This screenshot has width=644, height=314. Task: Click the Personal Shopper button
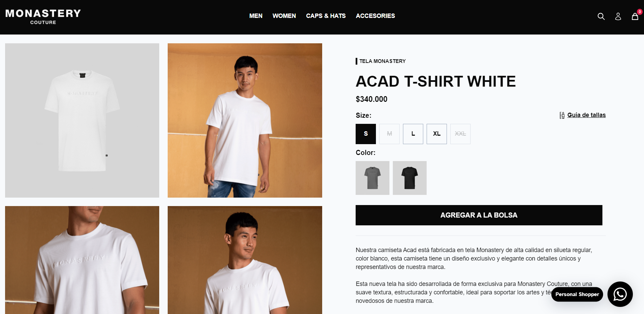coord(577,294)
